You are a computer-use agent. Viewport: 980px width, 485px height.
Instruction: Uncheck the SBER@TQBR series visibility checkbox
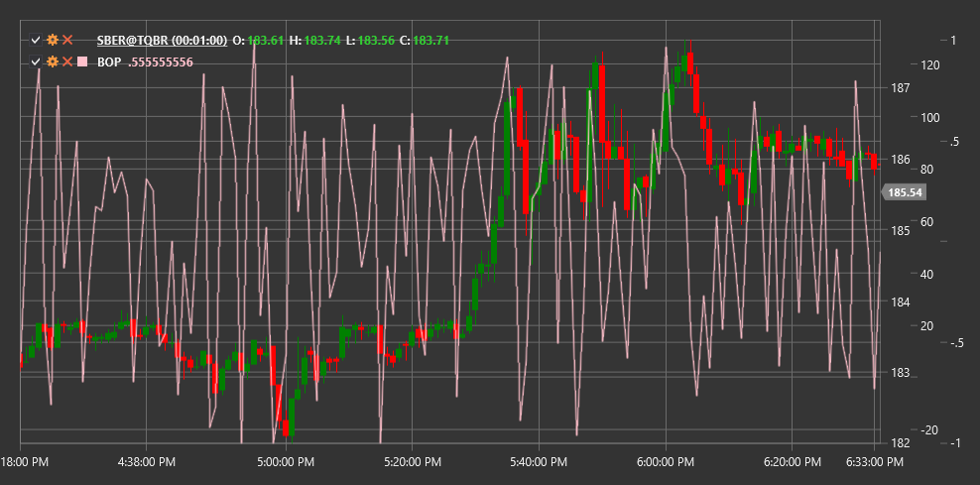coord(36,41)
